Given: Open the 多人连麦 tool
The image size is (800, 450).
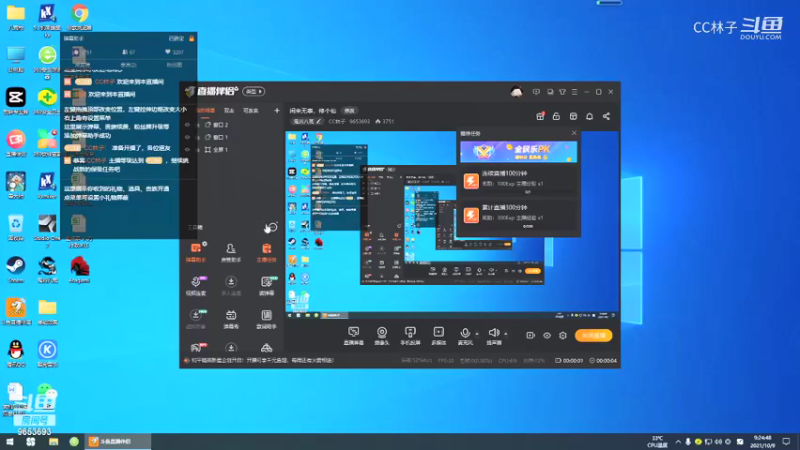Looking at the screenshot, I should [231, 286].
